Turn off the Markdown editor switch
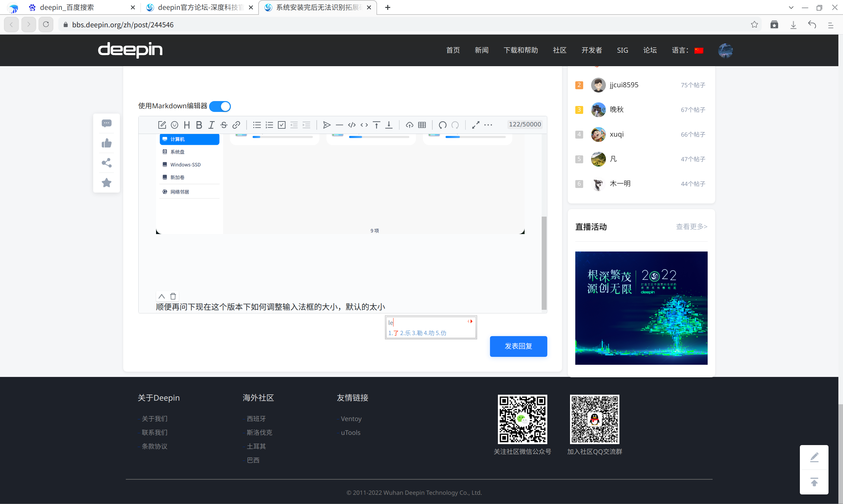The image size is (843, 504). point(220,106)
